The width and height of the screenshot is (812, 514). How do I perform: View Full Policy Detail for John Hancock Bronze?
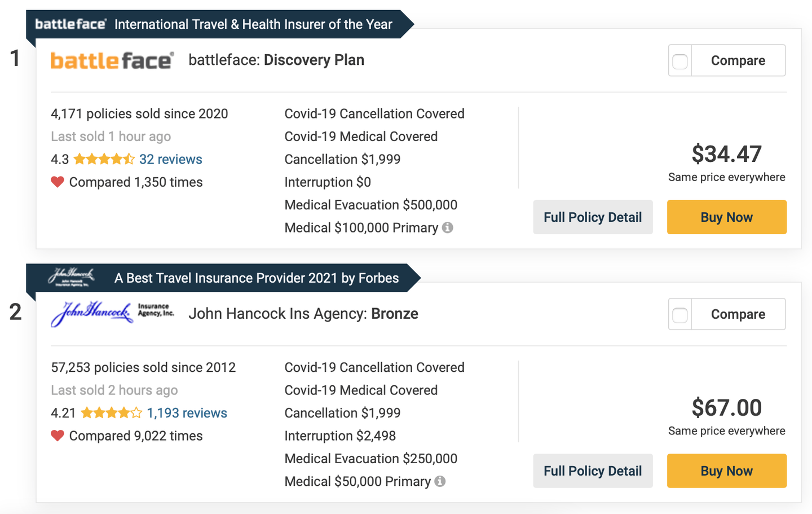593,471
